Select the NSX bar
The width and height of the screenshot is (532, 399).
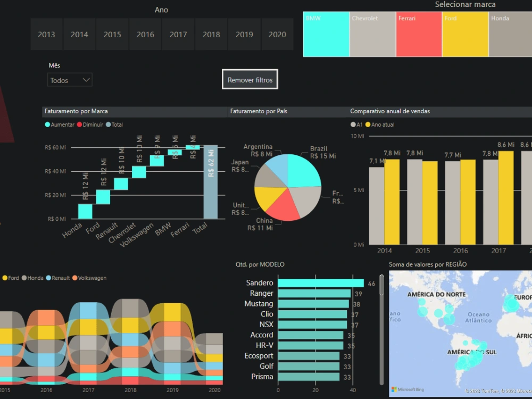312,325
